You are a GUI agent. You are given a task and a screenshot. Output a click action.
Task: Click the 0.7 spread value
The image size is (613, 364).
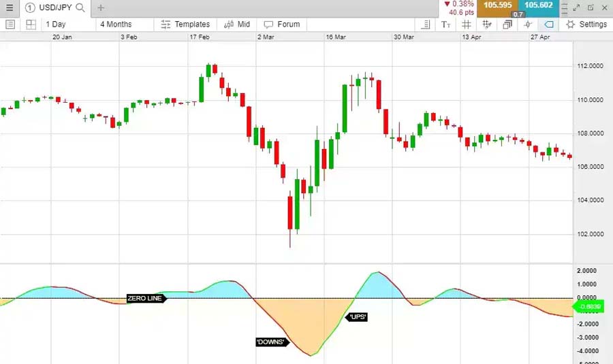518,14
